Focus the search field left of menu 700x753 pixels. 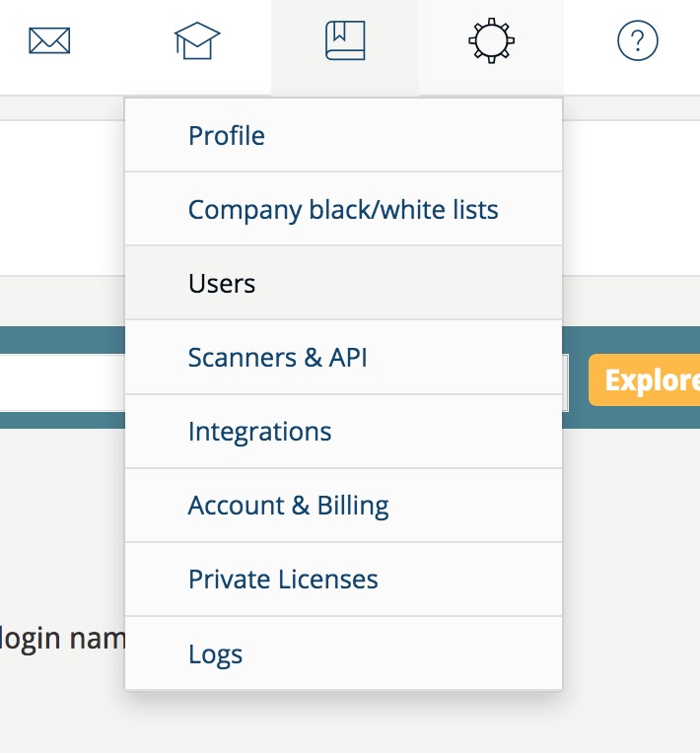click(62, 382)
